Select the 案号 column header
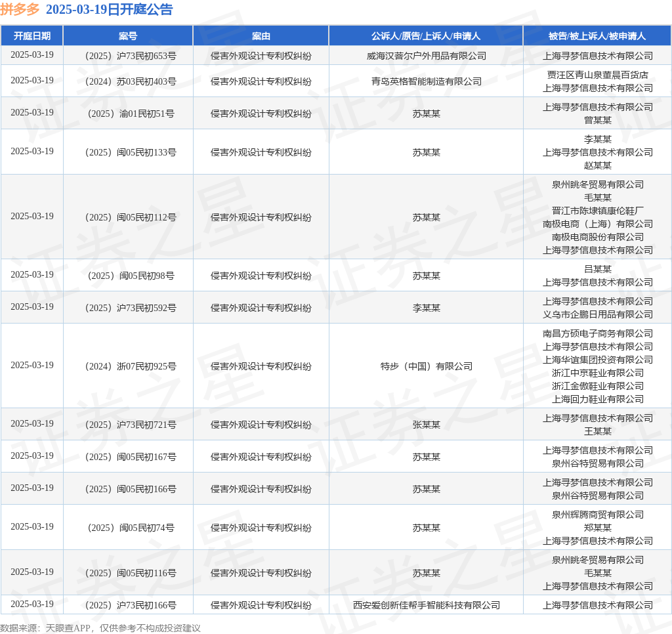The height and width of the screenshot is (634, 672). 128,36
